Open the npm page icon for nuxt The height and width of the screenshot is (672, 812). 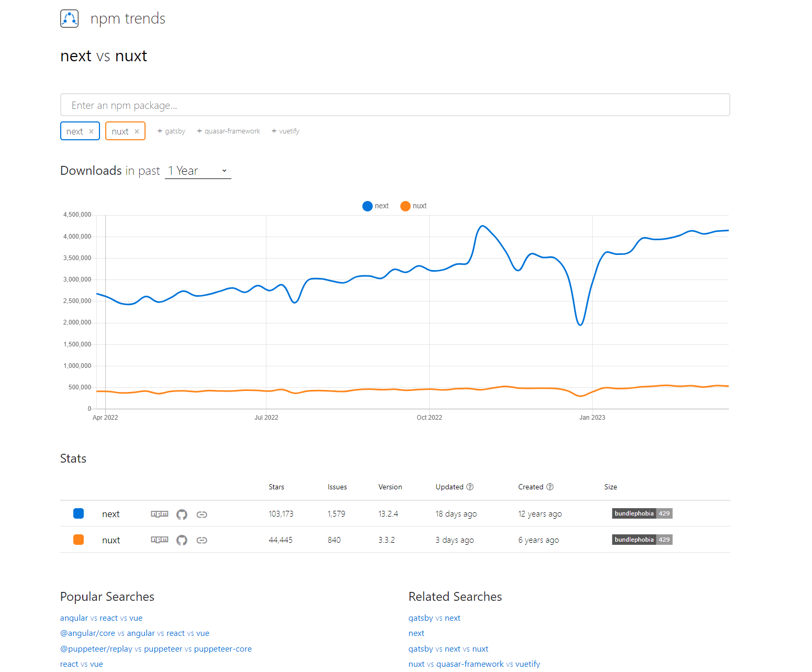[x=160, y=540]
